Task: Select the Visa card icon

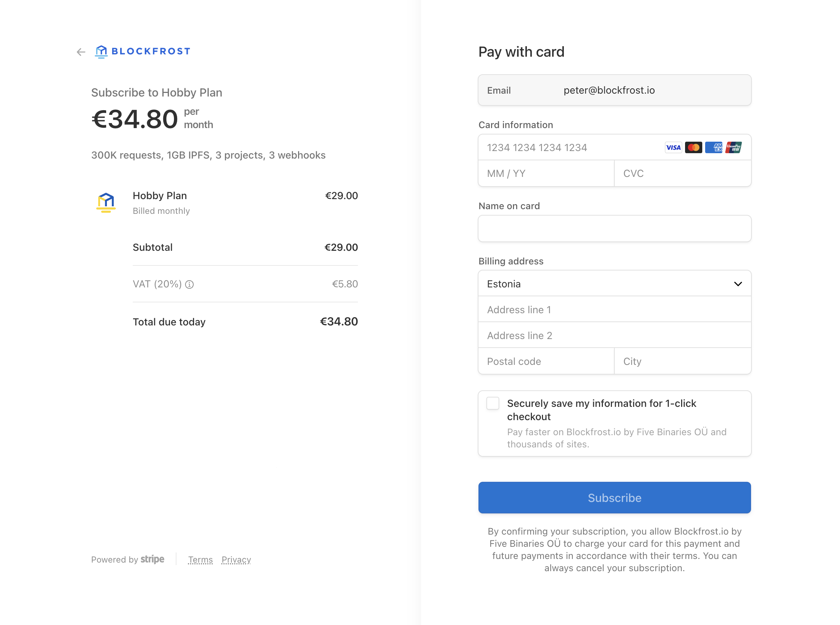Action: [673, 147]
